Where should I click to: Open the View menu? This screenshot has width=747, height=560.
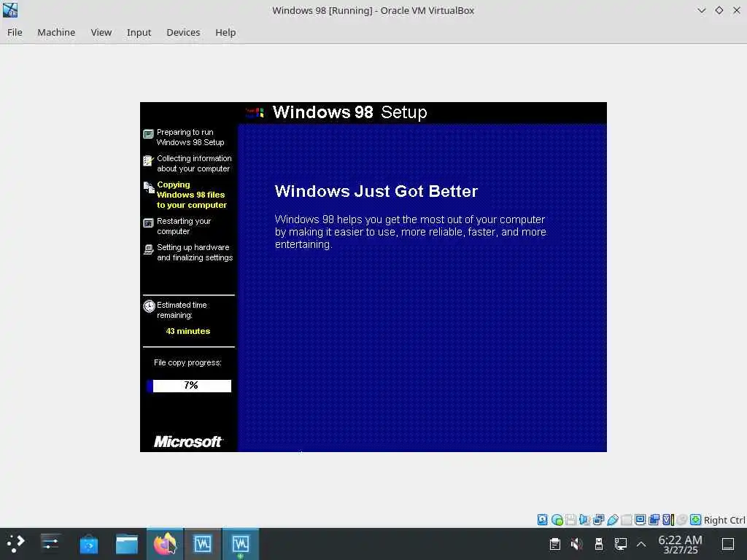coord(101,32)
